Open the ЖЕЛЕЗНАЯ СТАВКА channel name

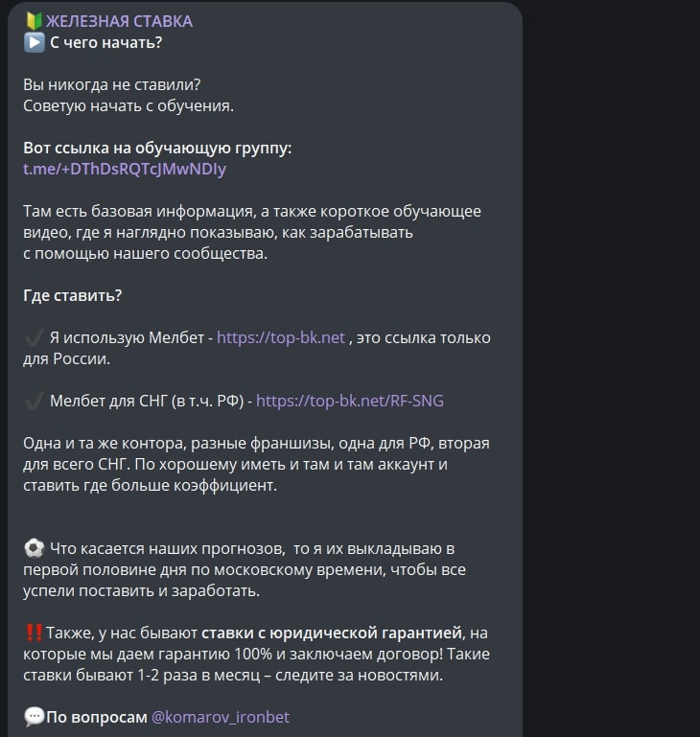pos(119,22)
